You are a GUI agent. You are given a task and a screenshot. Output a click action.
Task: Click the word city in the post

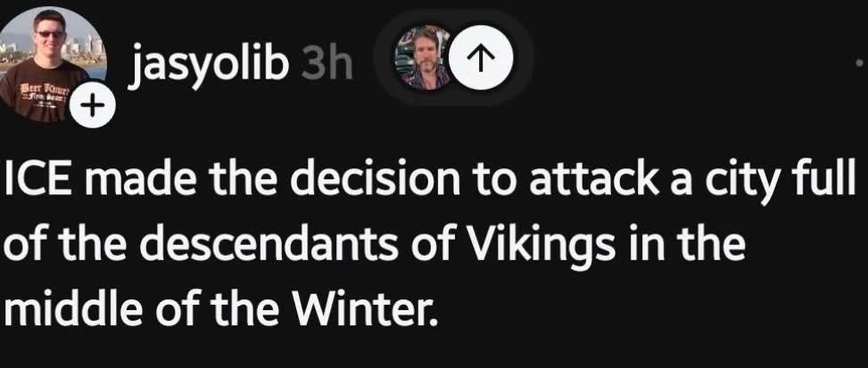746,185
